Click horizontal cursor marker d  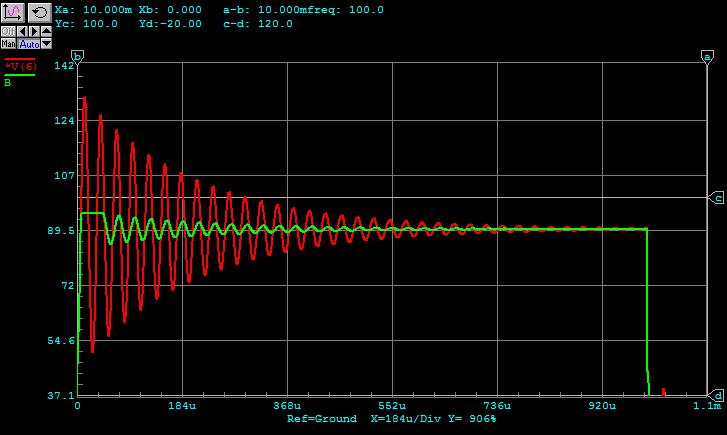click(717, 396)
